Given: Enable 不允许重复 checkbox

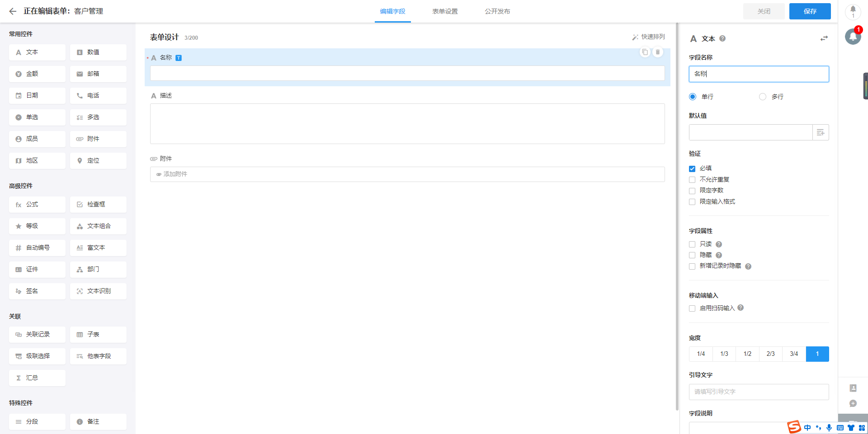Looking at the screenshot, I should coord(692,180).
